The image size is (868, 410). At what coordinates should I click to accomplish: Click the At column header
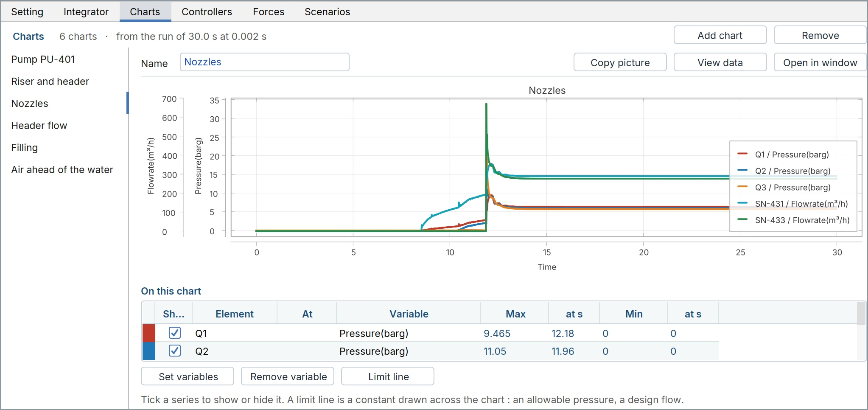[307, 314]
